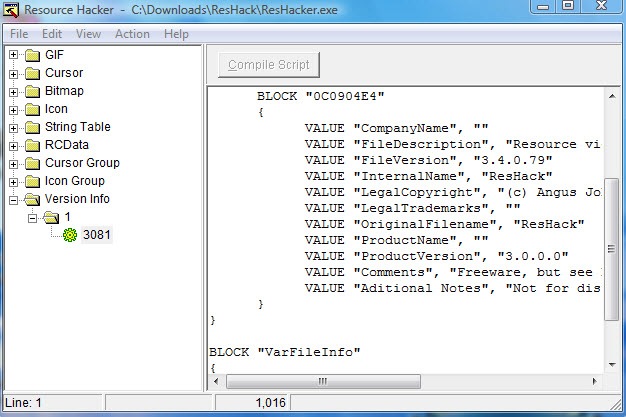Image resolution: width=626 pixels, height=417 pixels.
Task: Click the BLOCK "VarFileInfo" line
Action: pos(285,352)
